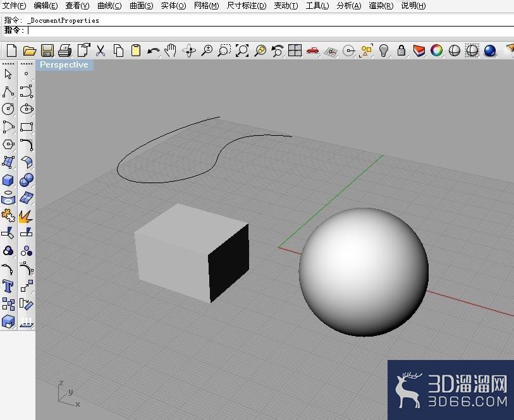514x420 pixels.
Task: Shade the viewport with the gridded sphere icon
Action: [472, 51]
